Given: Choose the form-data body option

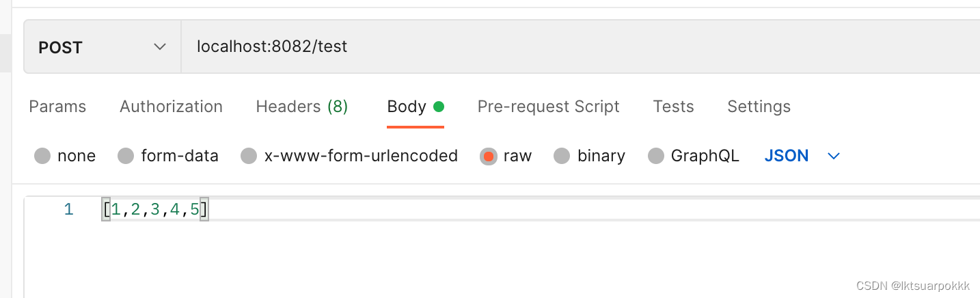Looking at the screenshot, I should click(x=126, y=157).
